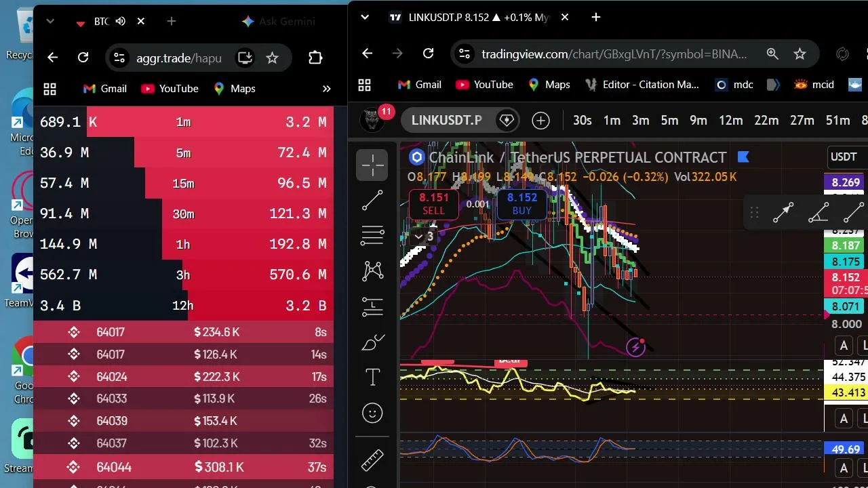Select the LINKUSDT.P browser tab

click(478, 17)
